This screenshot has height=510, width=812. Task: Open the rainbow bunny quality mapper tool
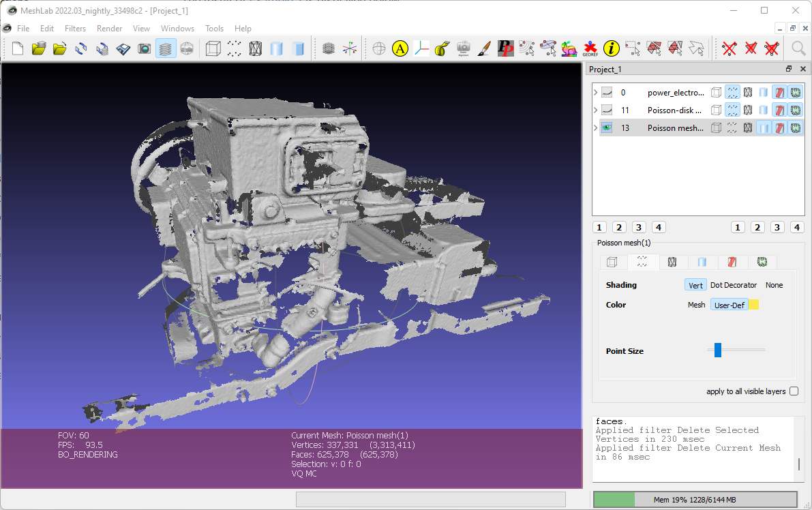[x=569, y=48]
